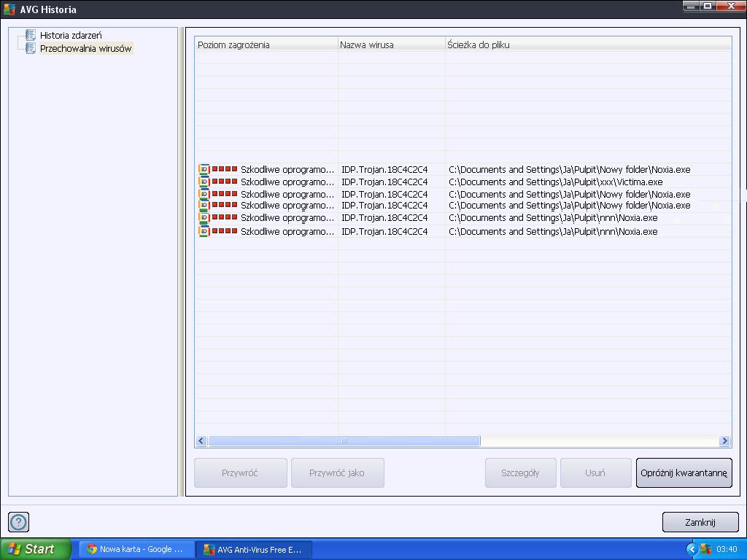Screen dimensions: 747x560
Task: Expand hidden tray icons arrow
Action: coord(692,549)
